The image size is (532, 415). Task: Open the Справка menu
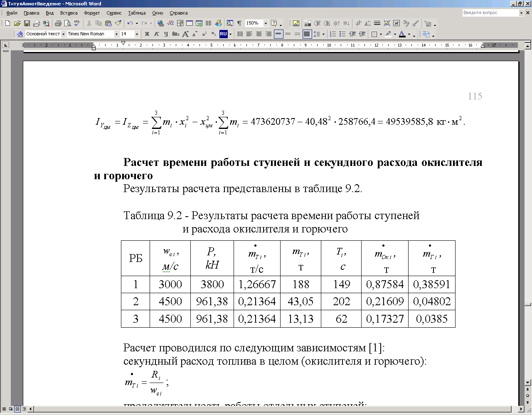[179, 13]
